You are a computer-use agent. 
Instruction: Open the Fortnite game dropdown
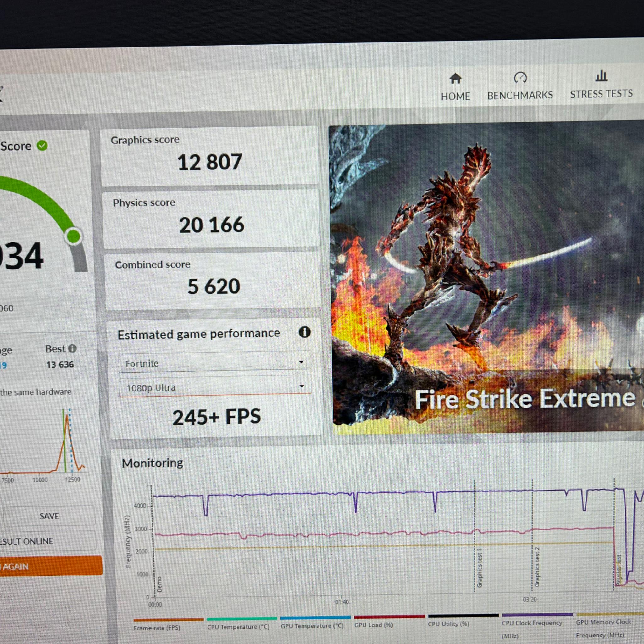click(x=215, y=363)
